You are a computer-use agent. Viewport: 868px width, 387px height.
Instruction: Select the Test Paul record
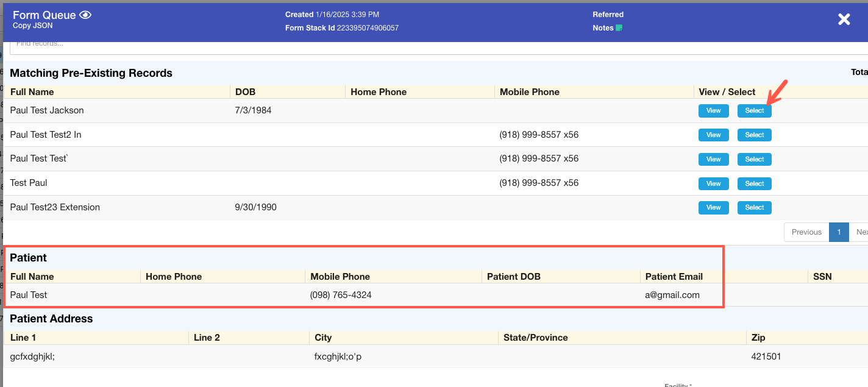754,184
